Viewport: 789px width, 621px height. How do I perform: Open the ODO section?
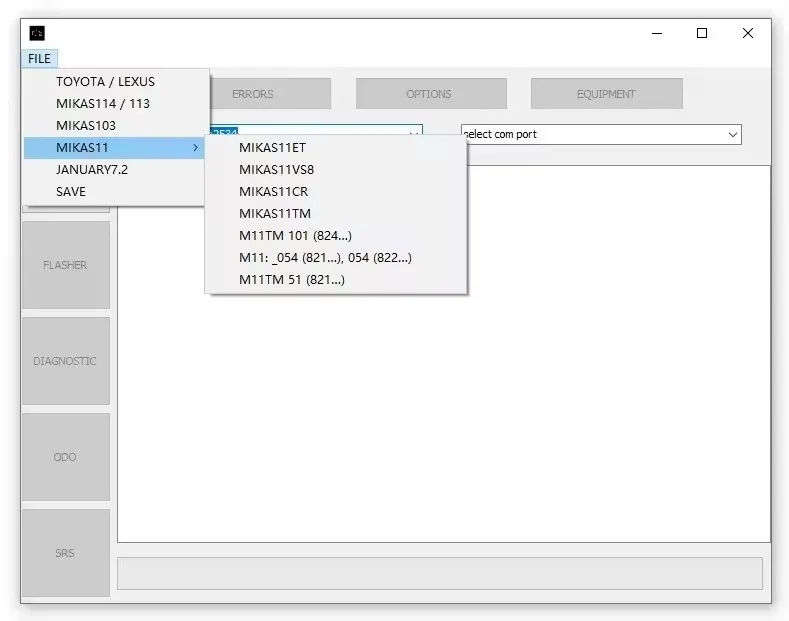(x=66, y=457)
